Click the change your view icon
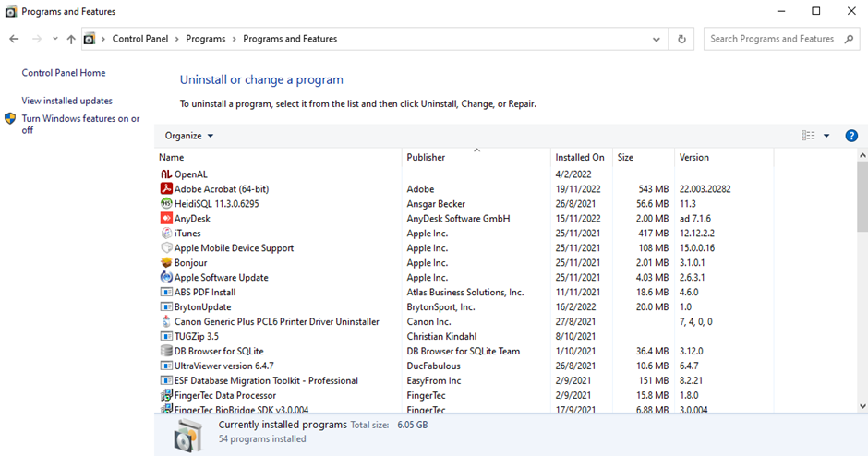 tap(808, 136)
